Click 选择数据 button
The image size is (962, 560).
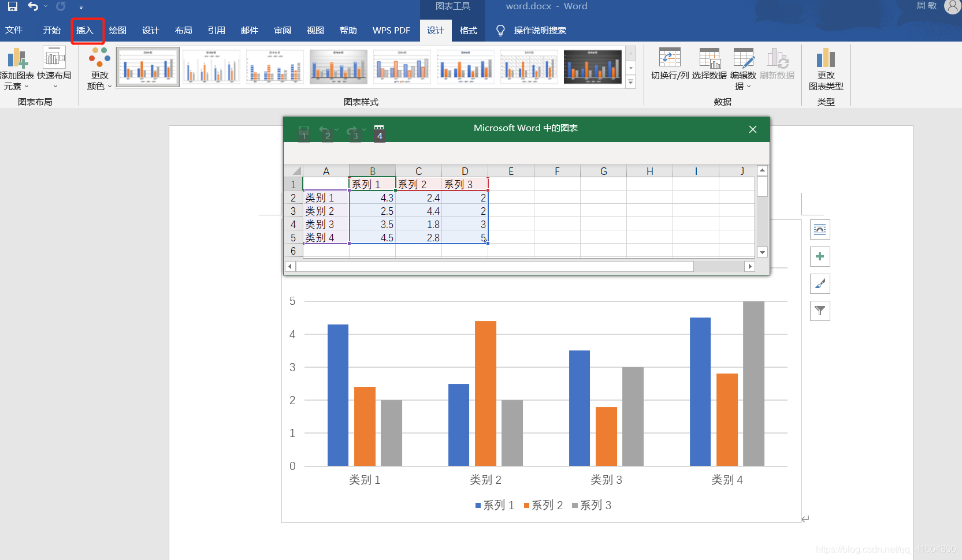(x=710, y=64)
